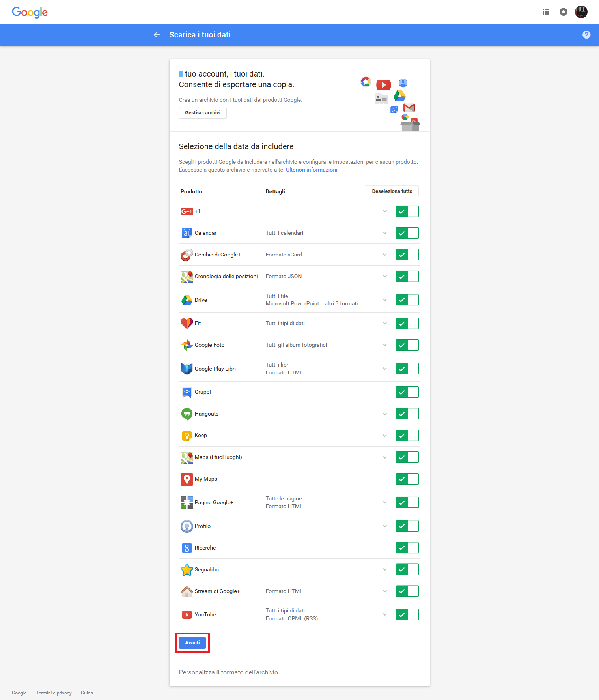Toggle the Drive export switch
599x700 pixels.
click(407, 300)
